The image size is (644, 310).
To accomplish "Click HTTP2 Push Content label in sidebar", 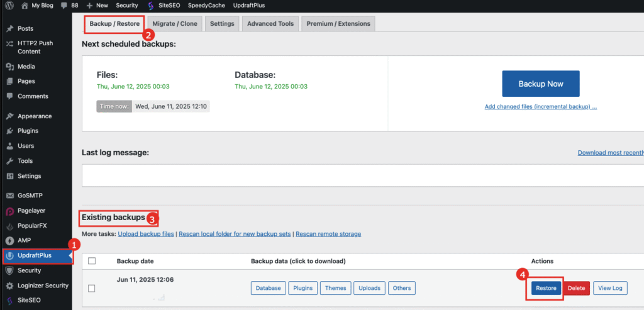I will click(35, 48).
